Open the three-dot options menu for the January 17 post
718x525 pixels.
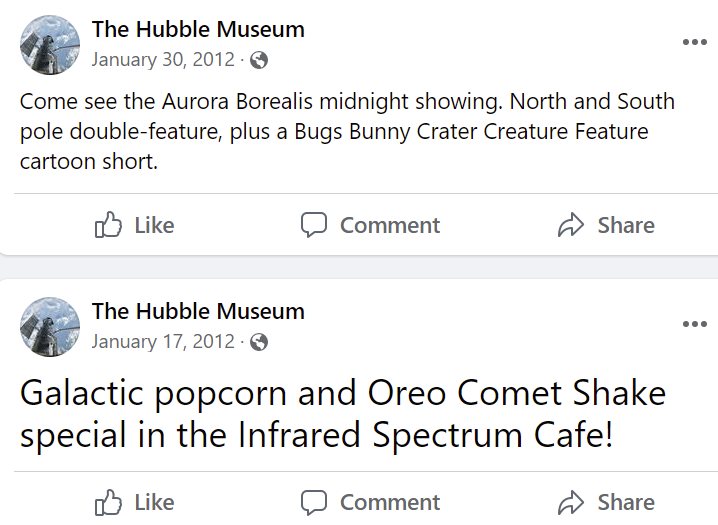(x=695, y=324)
